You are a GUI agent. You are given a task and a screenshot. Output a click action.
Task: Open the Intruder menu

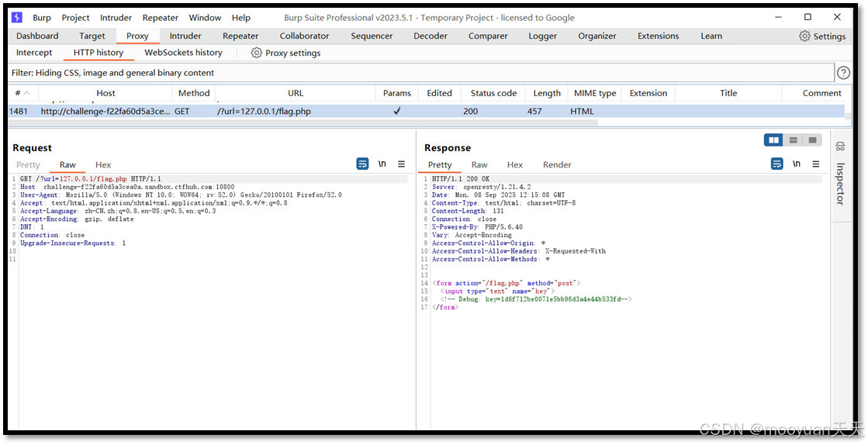tap(116, 18)
